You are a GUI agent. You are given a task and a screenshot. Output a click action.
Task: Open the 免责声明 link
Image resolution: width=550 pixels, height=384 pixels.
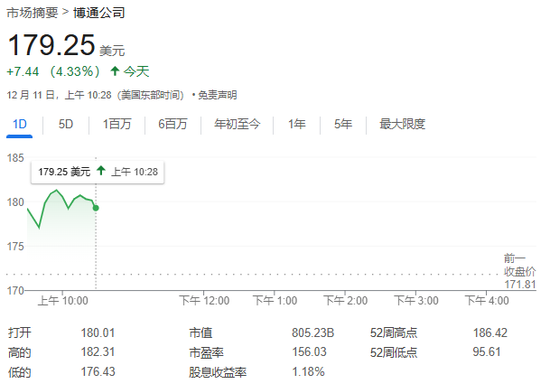point(217,95)
